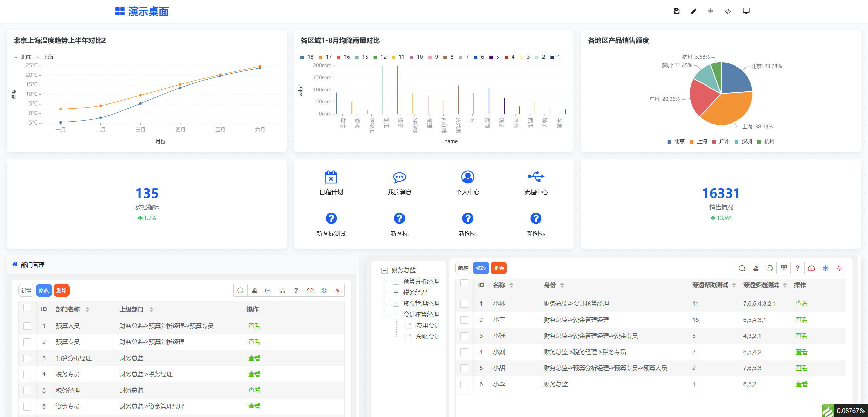This screenshot has height=417, width=868.
Task: Select 费用会计 in the tree
Action: click(427, 326)
